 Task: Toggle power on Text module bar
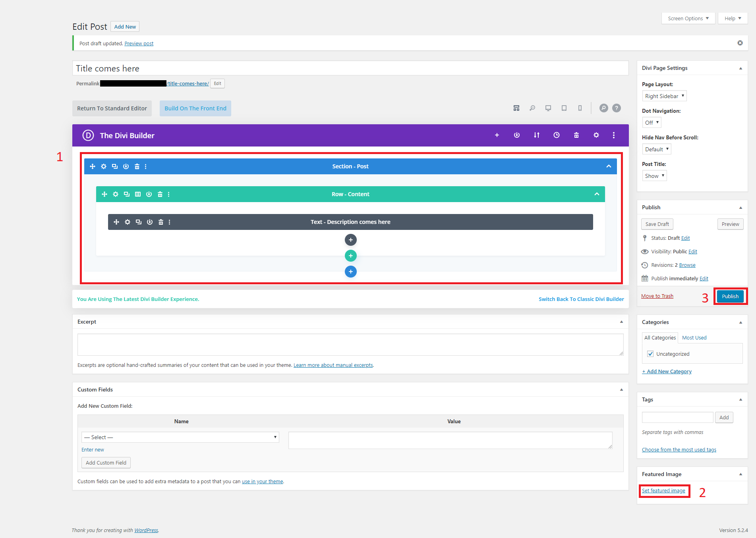pyautogui.click(x=150, y=222)
